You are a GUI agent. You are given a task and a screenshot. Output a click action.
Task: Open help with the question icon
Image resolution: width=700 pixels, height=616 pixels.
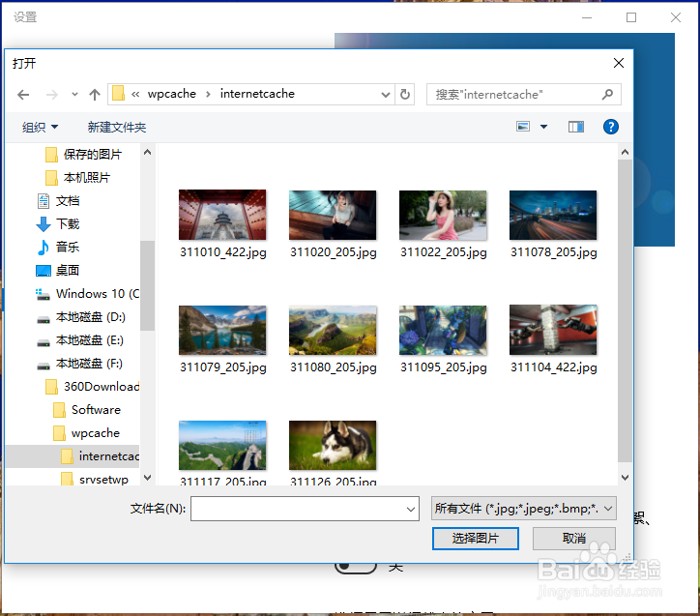611,127
